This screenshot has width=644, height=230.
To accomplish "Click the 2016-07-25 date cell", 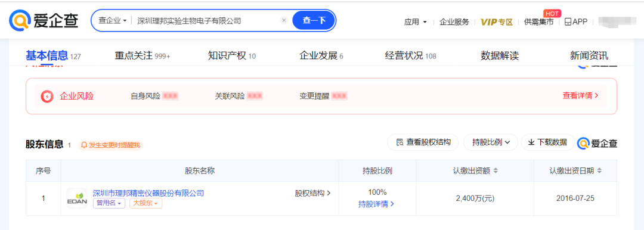I will coord(575,198).
